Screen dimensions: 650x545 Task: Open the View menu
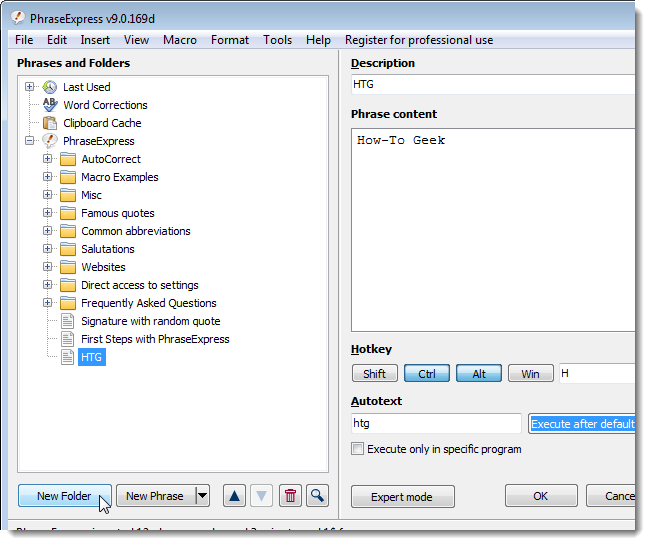click(x=136, y=40)
